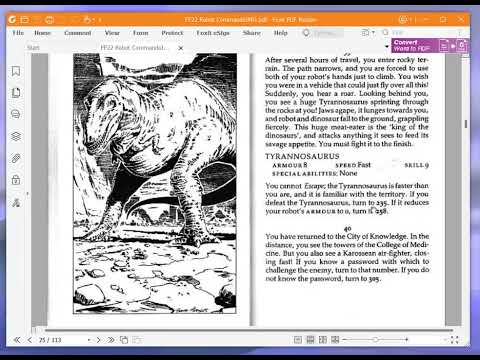This screenshot has width=480, height=360.
Task: Click the TYRANNOSAURUS heading text
Action: pos(302,156)
